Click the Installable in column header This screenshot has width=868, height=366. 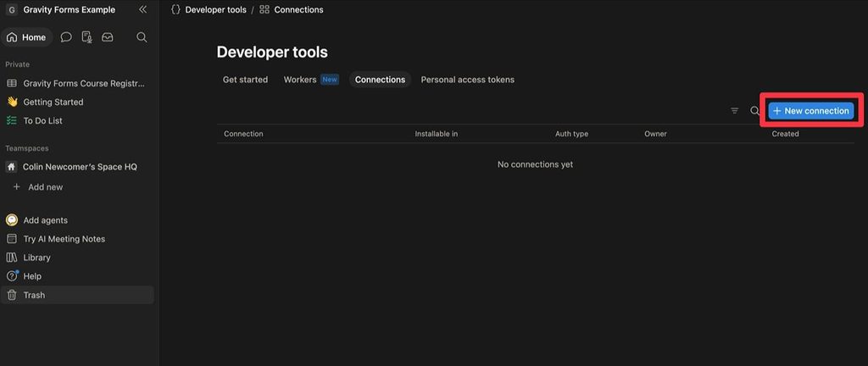point(437,134)
